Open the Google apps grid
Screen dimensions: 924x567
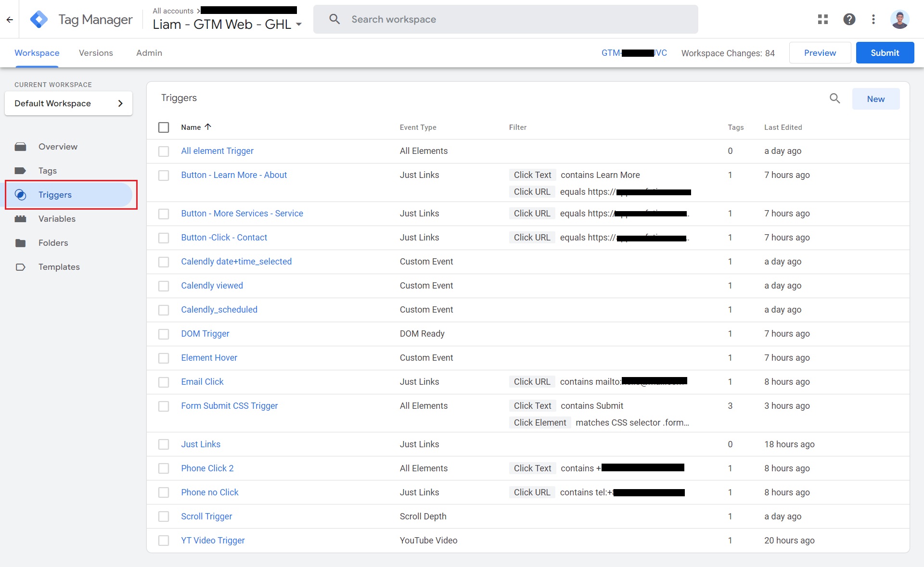(823, 19)
